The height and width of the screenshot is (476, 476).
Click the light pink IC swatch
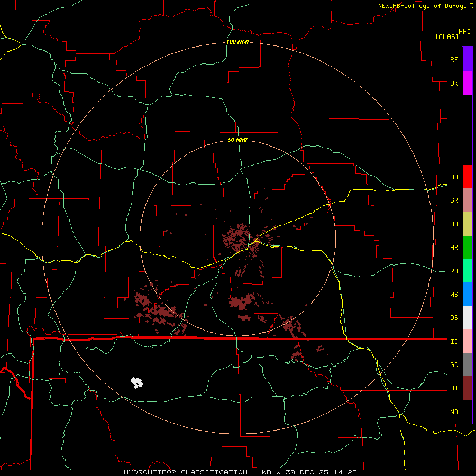467,341
